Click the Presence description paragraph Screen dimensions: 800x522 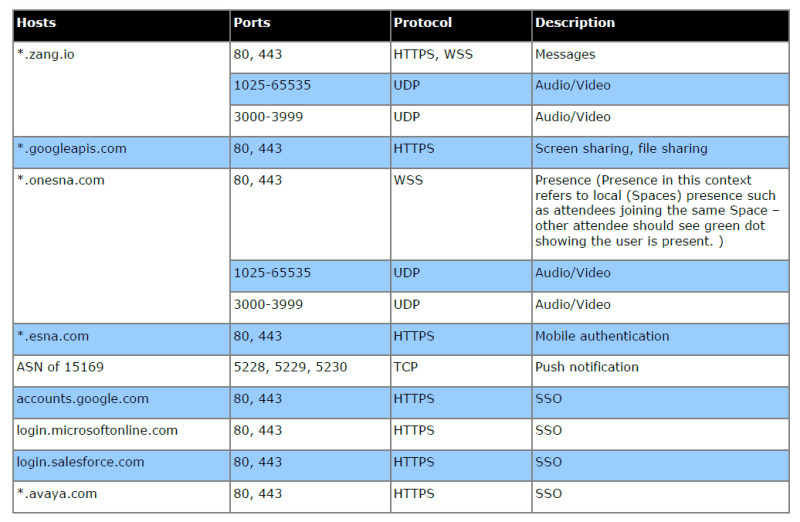(661, 214)
